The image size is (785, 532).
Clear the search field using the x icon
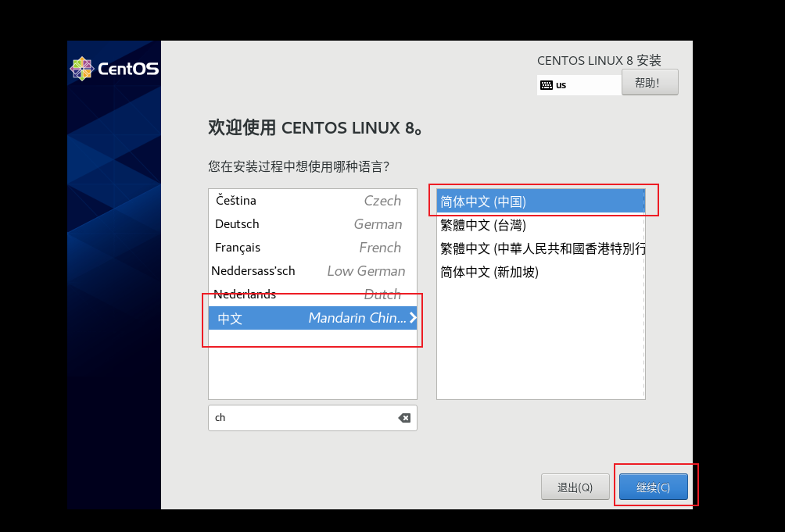pyautogui.click(x=404, y=418)
